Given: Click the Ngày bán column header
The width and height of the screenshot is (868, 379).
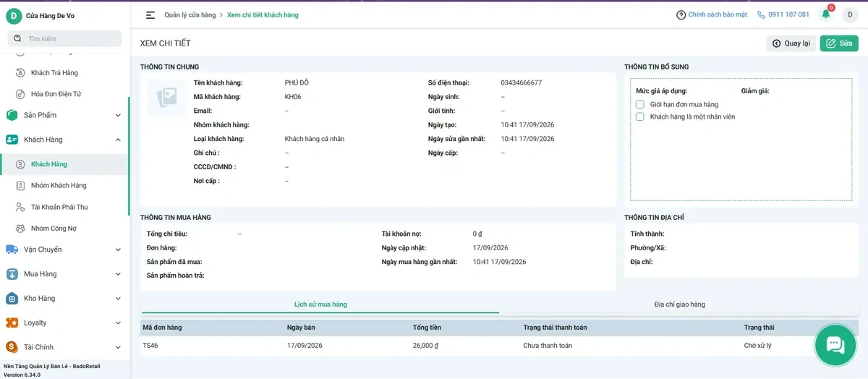Looking at the screenshot, I should 301,328.
